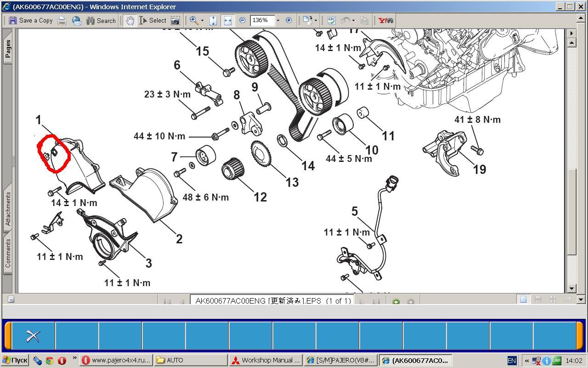The width and height of the screenshot is (588, 368).
Task: Activate the Hand pan tool
Action: (130, 20)
